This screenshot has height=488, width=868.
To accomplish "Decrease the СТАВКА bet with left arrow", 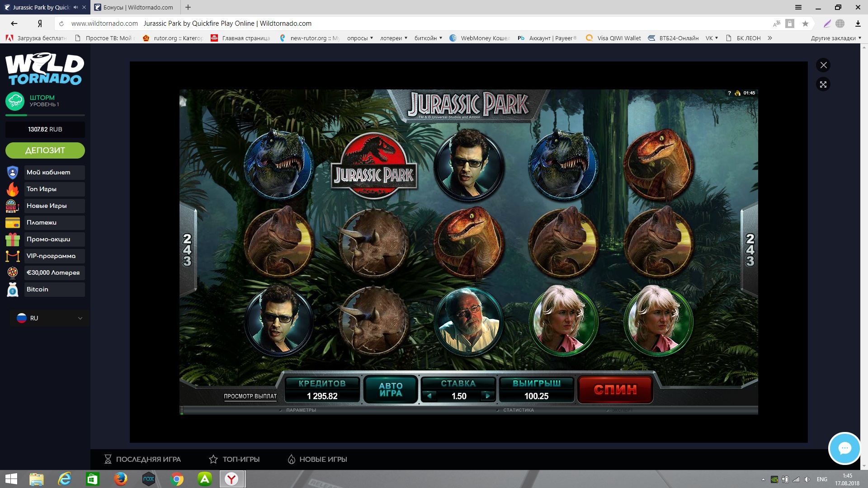I will [429, 396].
